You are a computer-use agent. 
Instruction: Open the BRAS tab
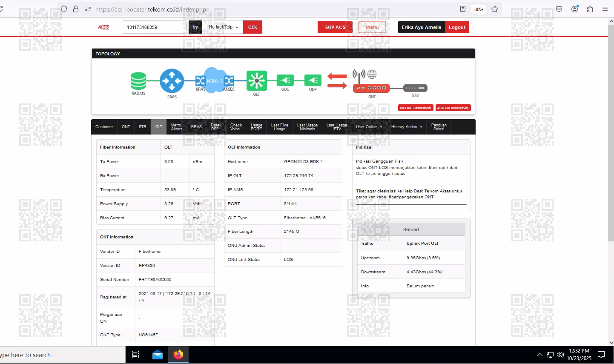(196, 127)
